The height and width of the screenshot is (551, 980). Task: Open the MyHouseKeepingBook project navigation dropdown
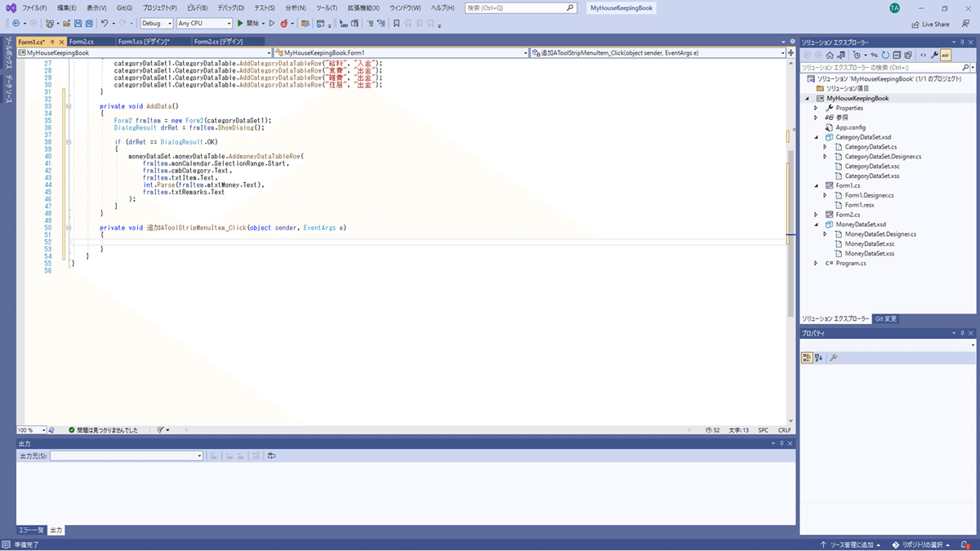[145, 52]
